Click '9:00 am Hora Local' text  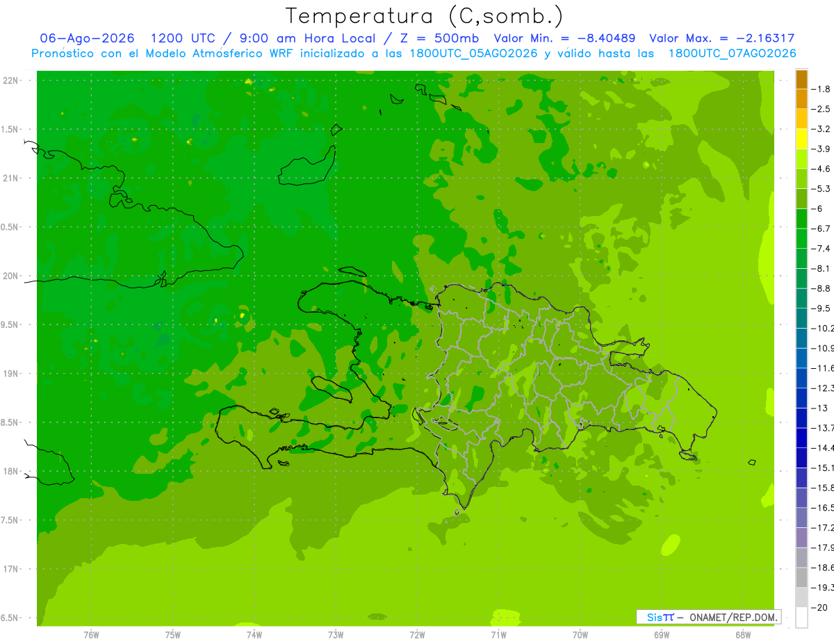click(x=306, y=38)
